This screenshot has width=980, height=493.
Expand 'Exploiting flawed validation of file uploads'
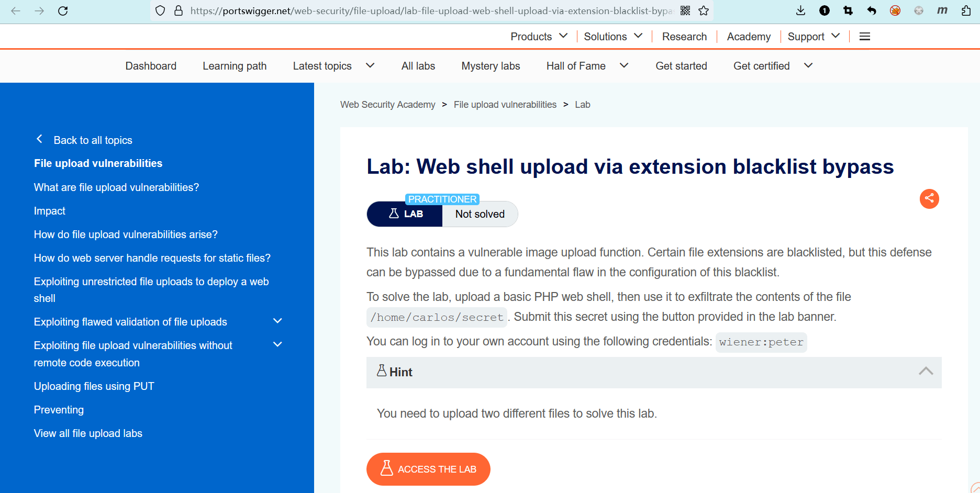click(277, 321)
